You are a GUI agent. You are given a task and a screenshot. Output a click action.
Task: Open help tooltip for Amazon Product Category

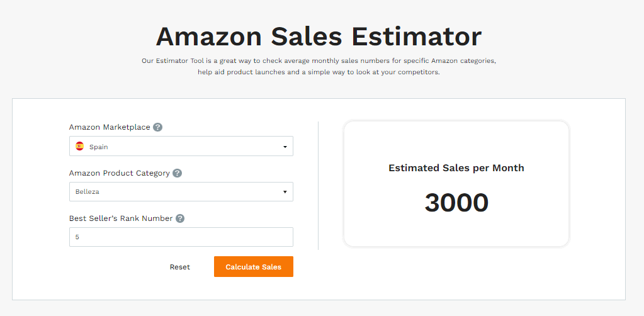pyautogui.click(x=177, y=173)
